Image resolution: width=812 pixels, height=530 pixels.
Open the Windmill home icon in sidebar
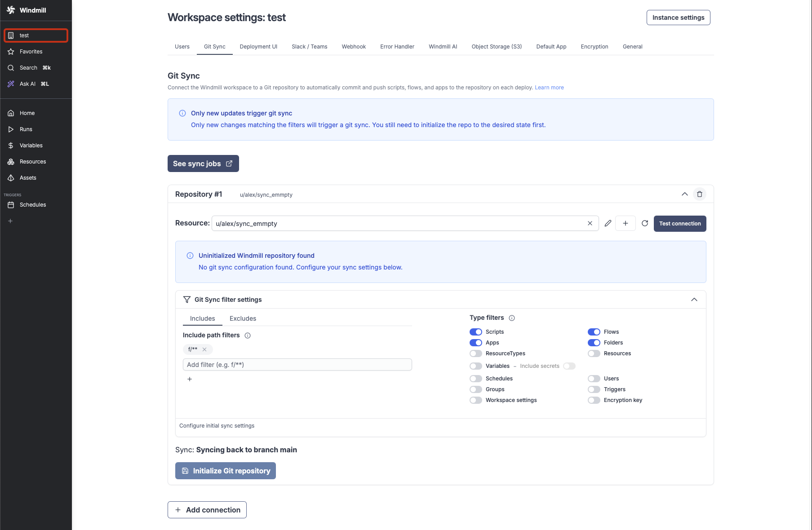[11, 113]
